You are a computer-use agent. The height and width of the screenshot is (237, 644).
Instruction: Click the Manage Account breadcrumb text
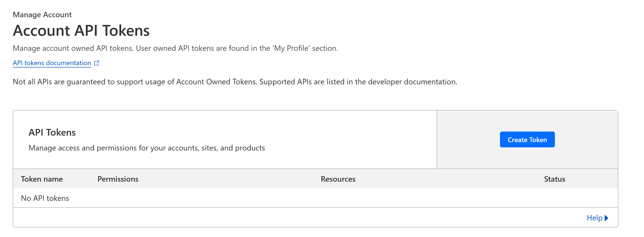[x=42, y=15]
